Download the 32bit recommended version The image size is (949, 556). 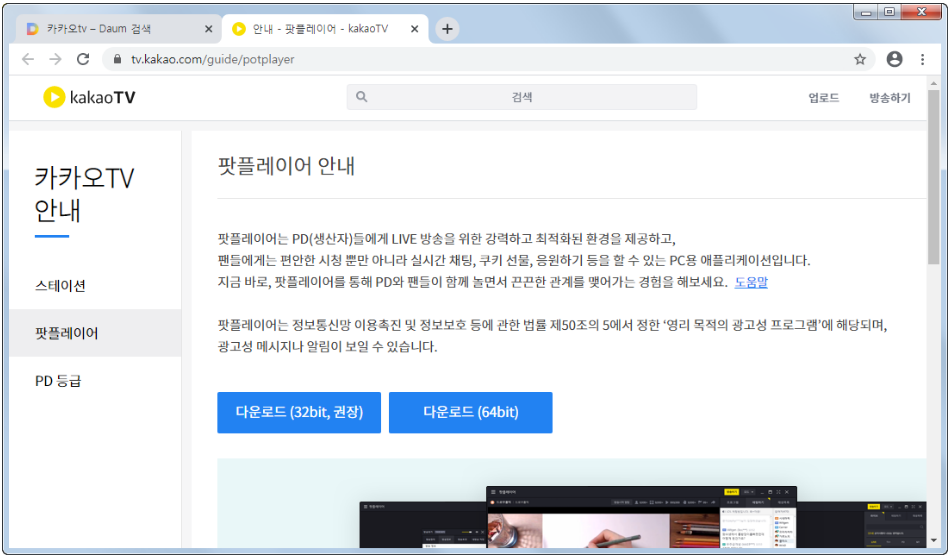(x=299, y=413)
